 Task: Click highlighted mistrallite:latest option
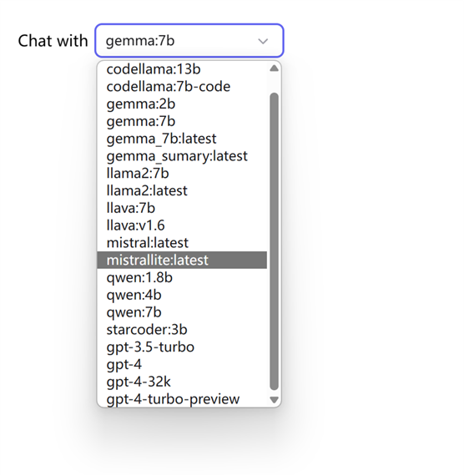[x=182, y=260]
